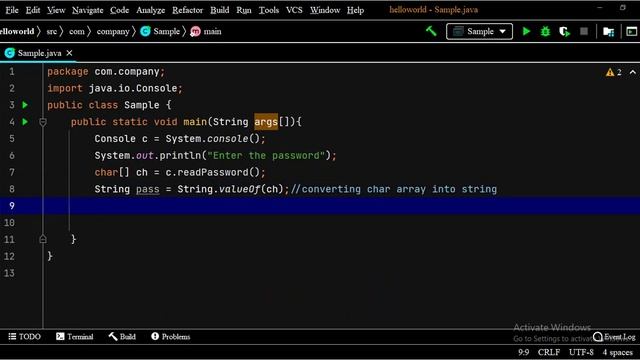Click the rightmost toolbar window icon
This screenshot has height=360, width=640.
tap(631, 31)
